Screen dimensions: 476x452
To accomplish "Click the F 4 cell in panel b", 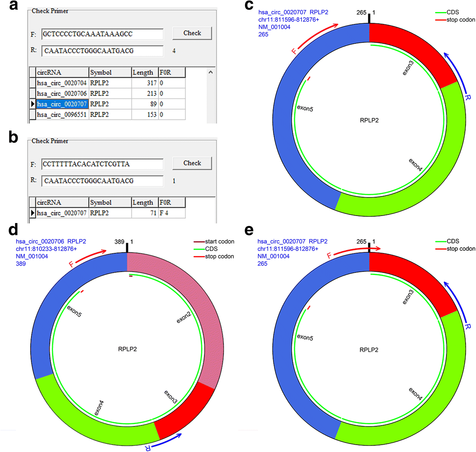I will tap(172, 213).
